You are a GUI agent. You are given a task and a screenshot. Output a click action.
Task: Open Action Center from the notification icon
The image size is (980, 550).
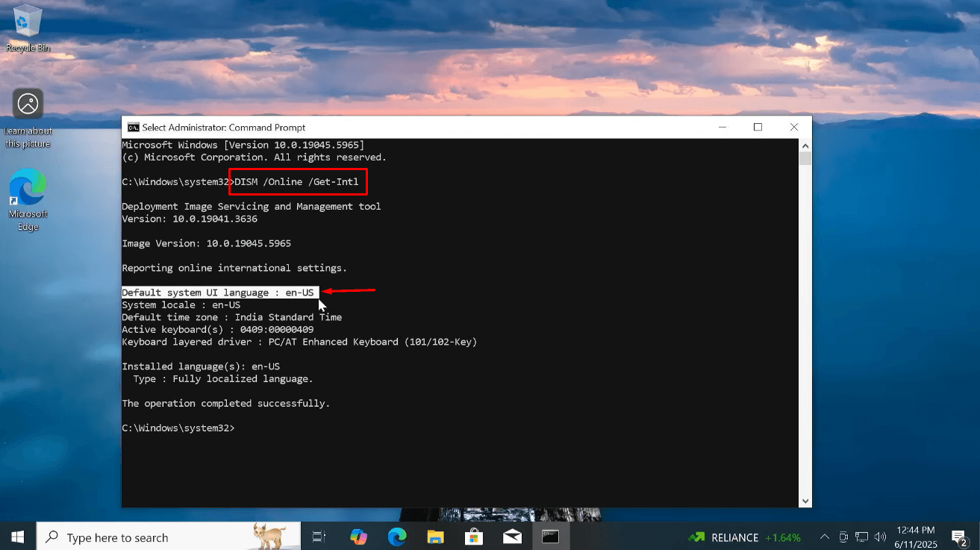pos(958,537)
